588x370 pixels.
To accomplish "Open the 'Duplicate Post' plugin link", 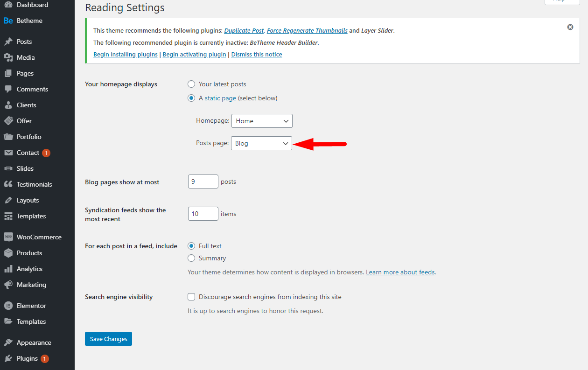I will 244,30.
